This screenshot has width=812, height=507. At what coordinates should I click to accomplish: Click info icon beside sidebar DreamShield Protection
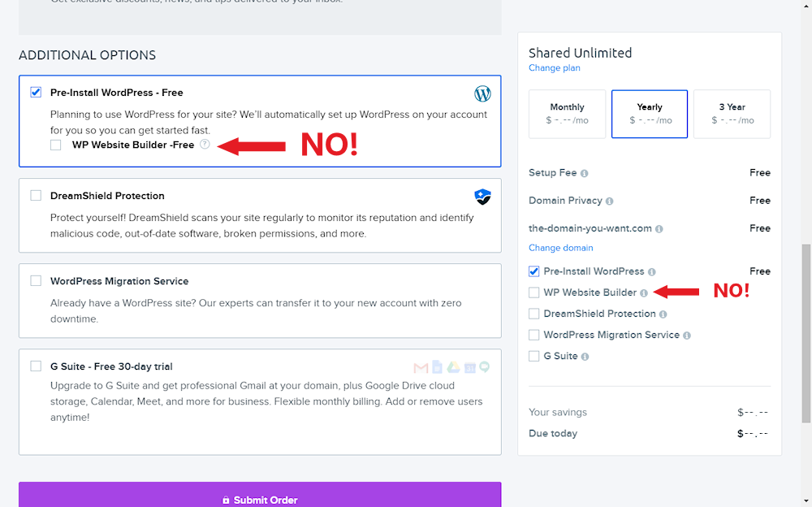(x=663, y=314)
